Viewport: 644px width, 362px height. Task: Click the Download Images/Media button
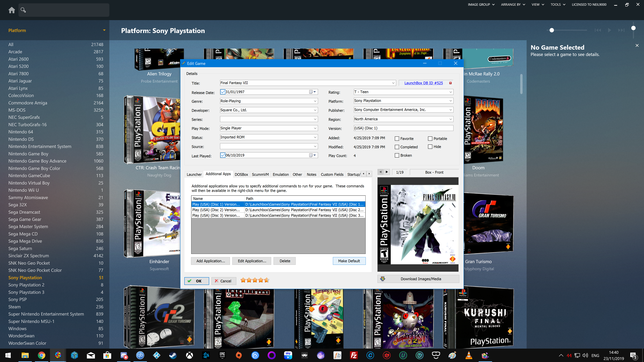click(x=418, y=279)
